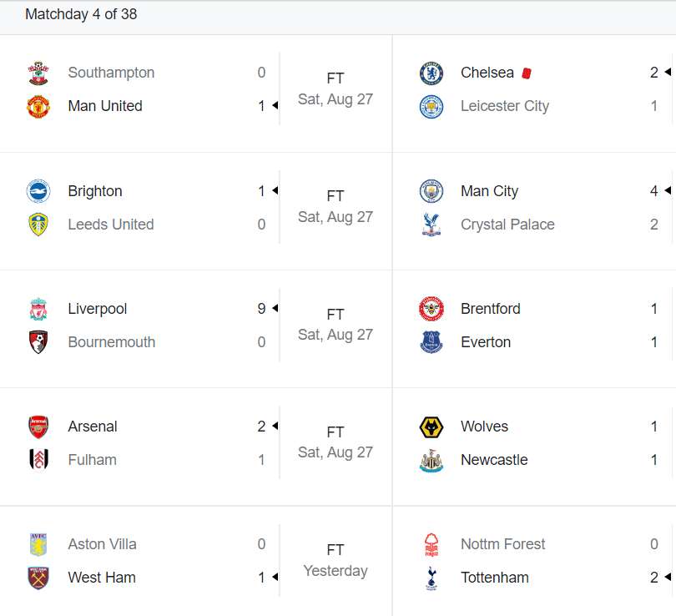Click the Tottenham cockerel crest
The height and width of the screenshot is (616, 676).
pyautogui.click(x=431, y=578)
